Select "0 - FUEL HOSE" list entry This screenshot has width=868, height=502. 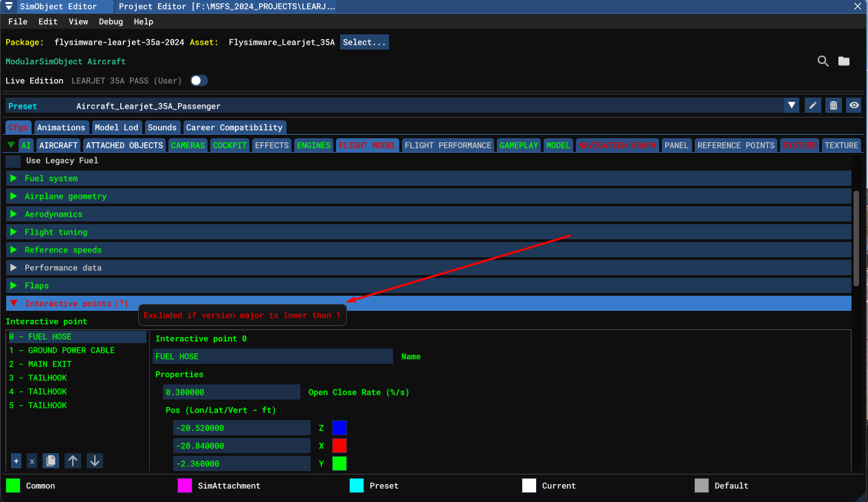point(76,337)
